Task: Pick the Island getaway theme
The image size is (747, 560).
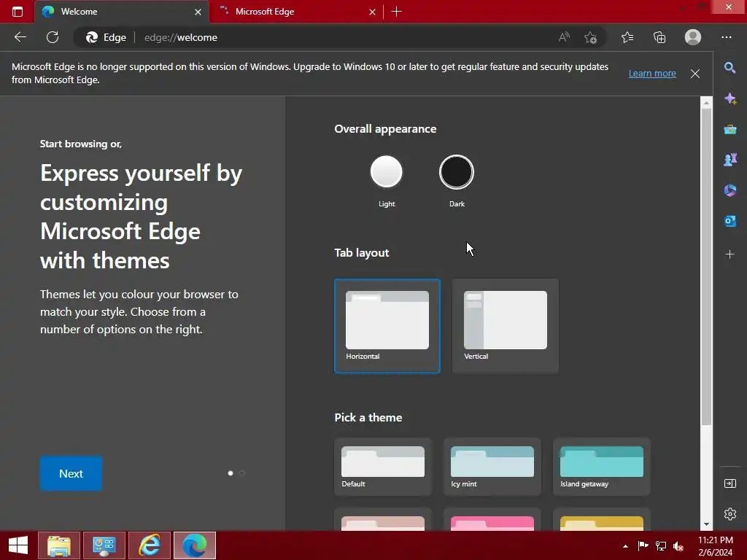Action: 602,467
